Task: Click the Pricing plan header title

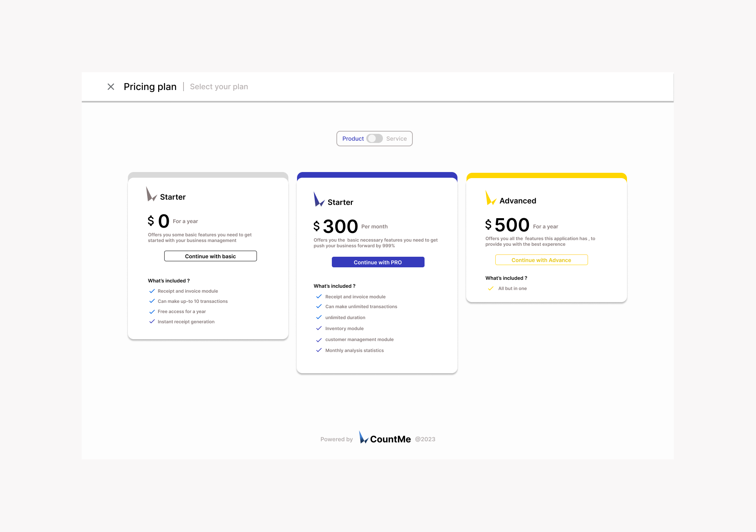Action: click(150, 87)
